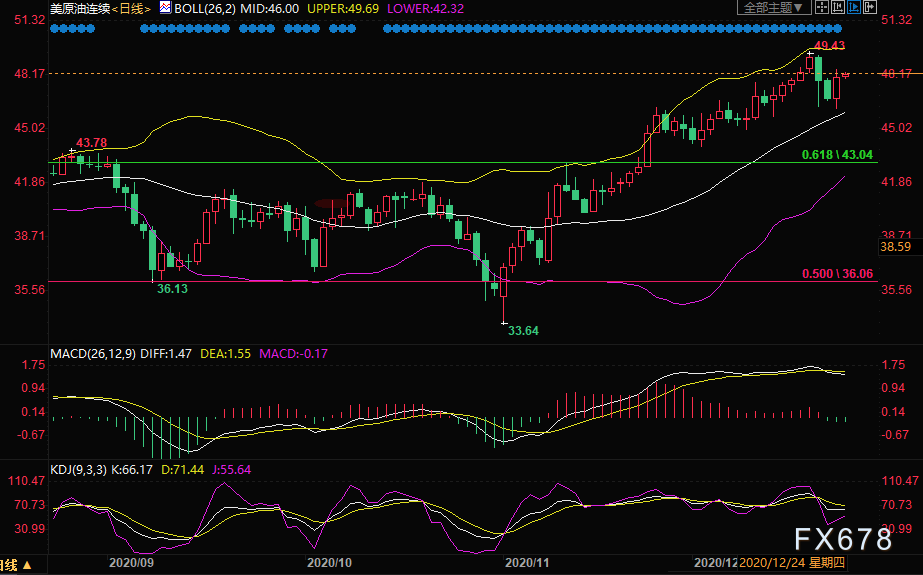
Task: Click the BOLL indicator icon beside the title
Action: pyautogui.click(x=163, y=8)
